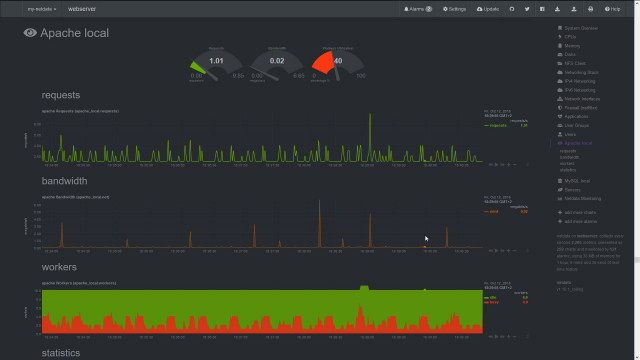
Task: Click the Requests gauge
Action: click(x=216, y=64)
